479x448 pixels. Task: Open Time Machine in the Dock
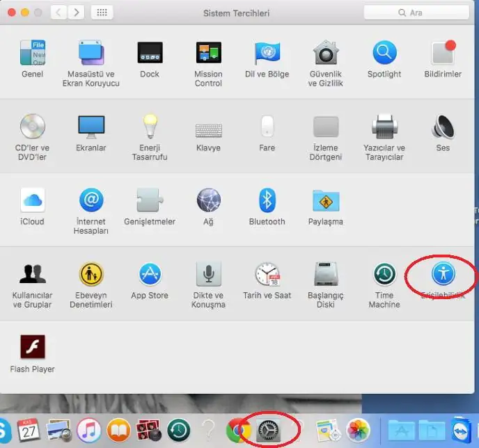coord(178,431)
